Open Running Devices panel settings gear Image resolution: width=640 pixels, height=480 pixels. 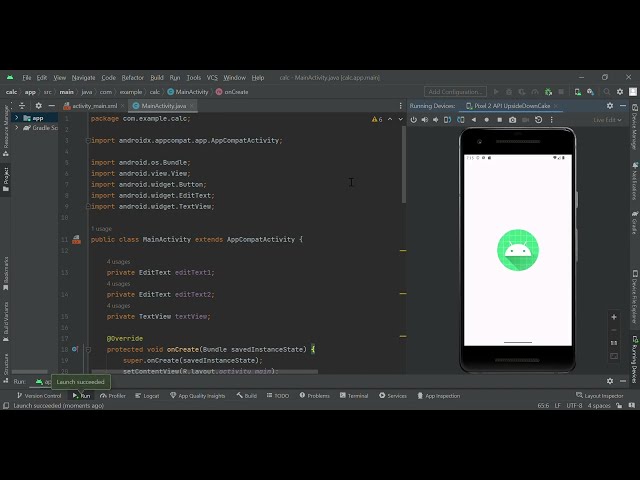tap(610, 106)
